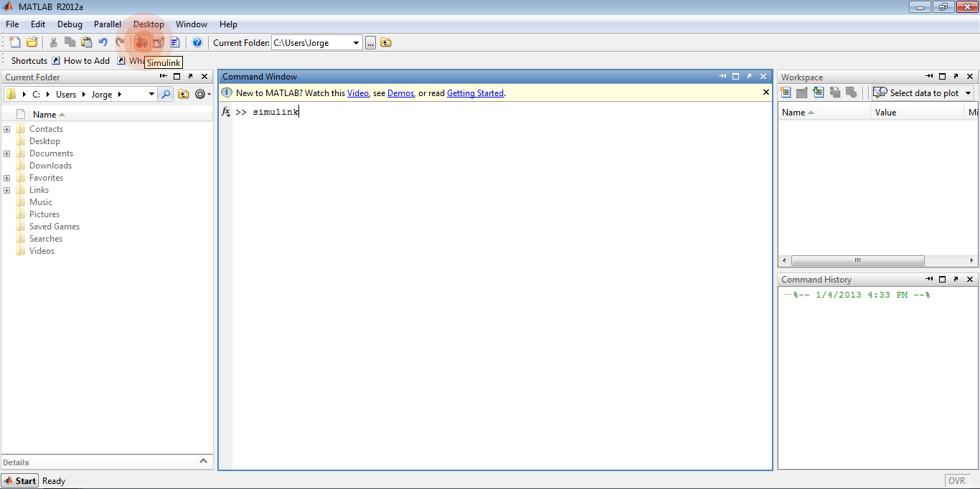The width and height of the screenshot is (980, 489).
Task: Open the Edit menu
Action: [38, 24]
